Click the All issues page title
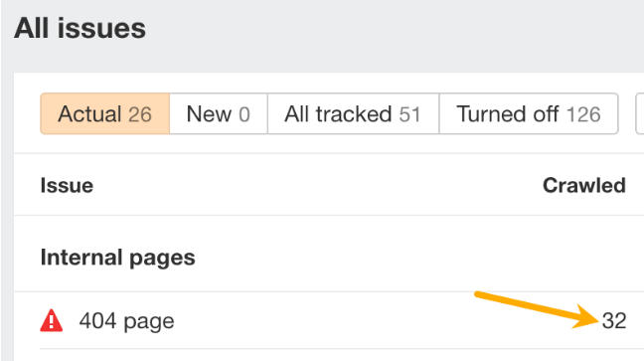The width and height of the screenshot is (644, 361). (x=80, y=29)
